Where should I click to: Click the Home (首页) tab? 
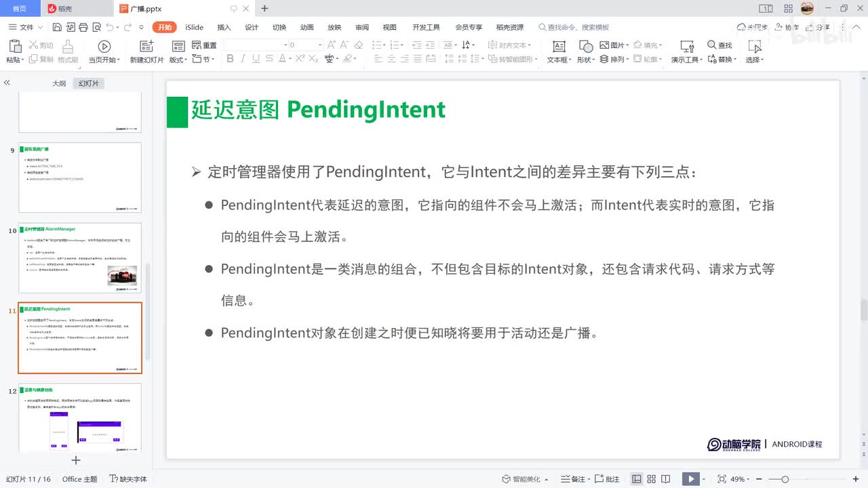coord(20,9)
